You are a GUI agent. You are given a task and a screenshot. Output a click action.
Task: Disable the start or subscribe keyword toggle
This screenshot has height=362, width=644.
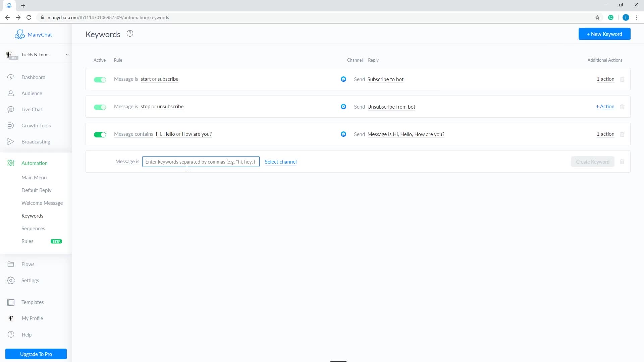coord(100,79)
